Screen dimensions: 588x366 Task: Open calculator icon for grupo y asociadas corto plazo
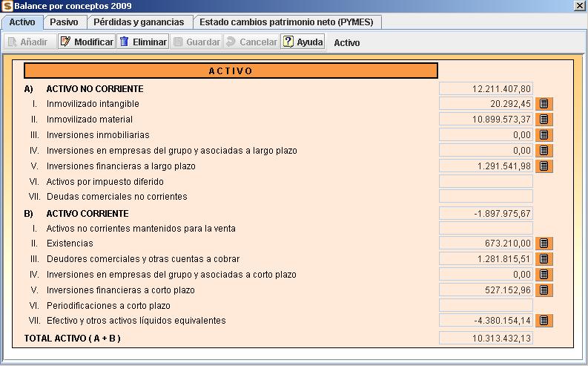coord(544,275)
